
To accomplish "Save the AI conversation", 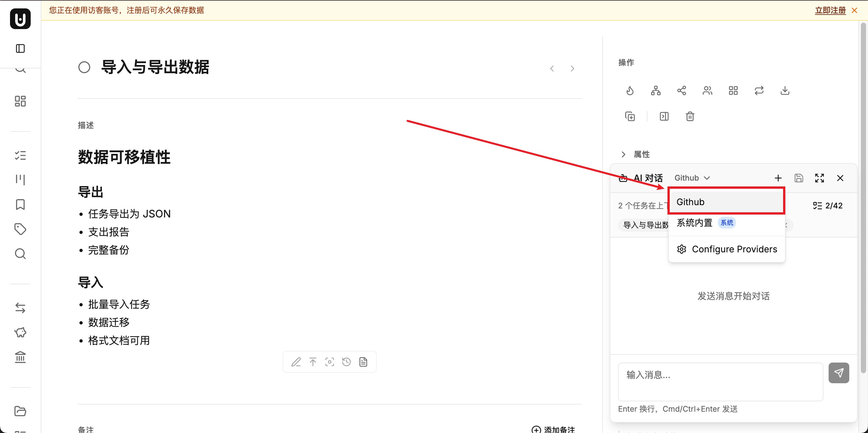I will 799,178.
